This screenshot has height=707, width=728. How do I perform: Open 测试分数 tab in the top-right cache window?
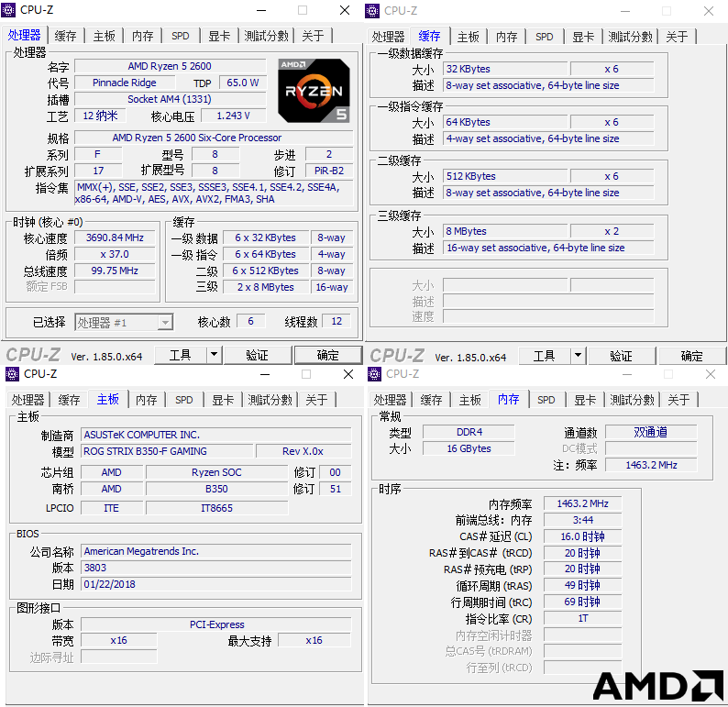pos(631,37)
